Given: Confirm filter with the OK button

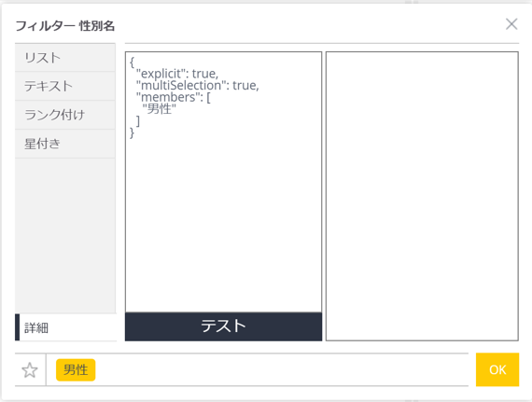Looking at the screenshot, I should 497,369.
